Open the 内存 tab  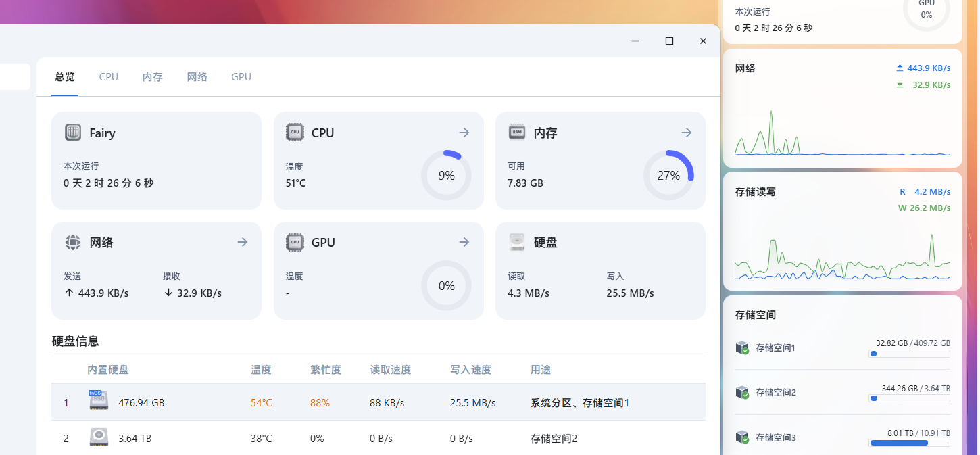[x=153, y=77]
